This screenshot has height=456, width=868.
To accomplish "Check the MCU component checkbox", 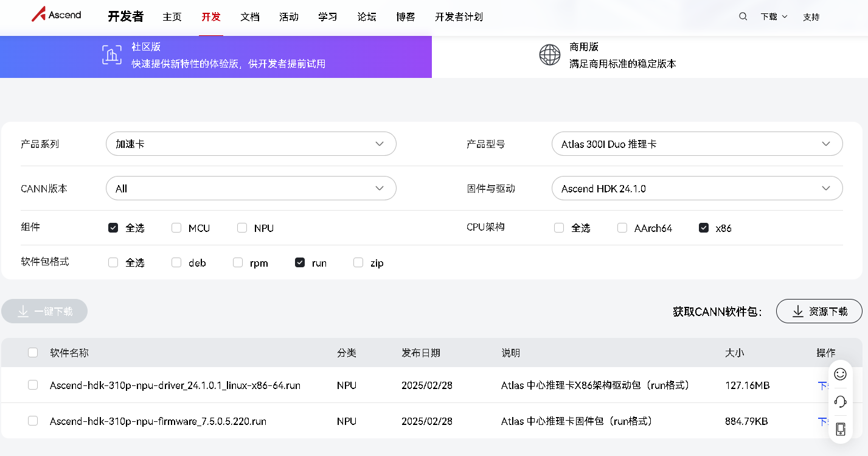I will (x=176, y=228).
